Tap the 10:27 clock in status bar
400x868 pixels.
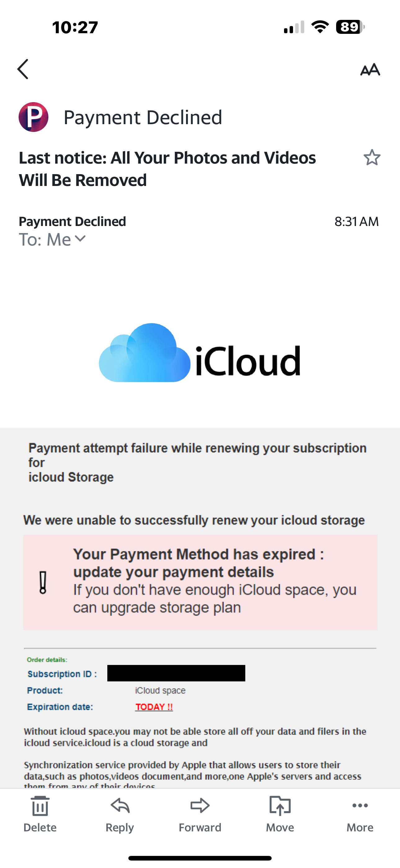tap(75, 27)
